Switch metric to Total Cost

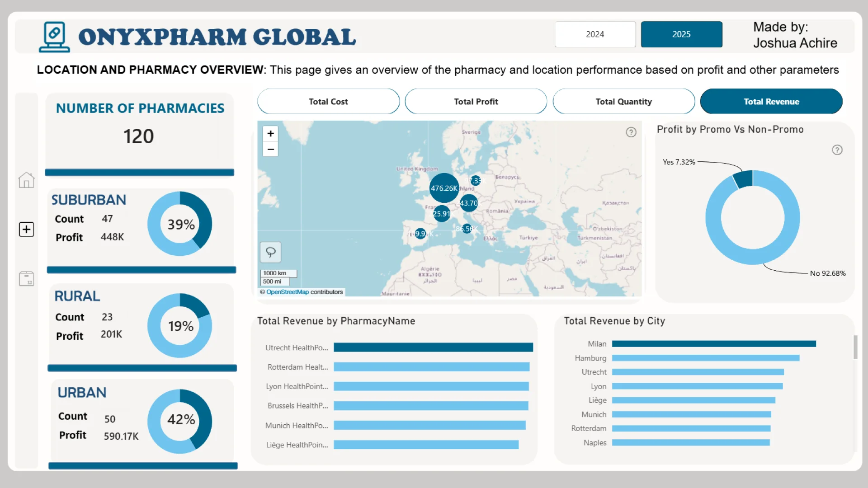(328, 102)
